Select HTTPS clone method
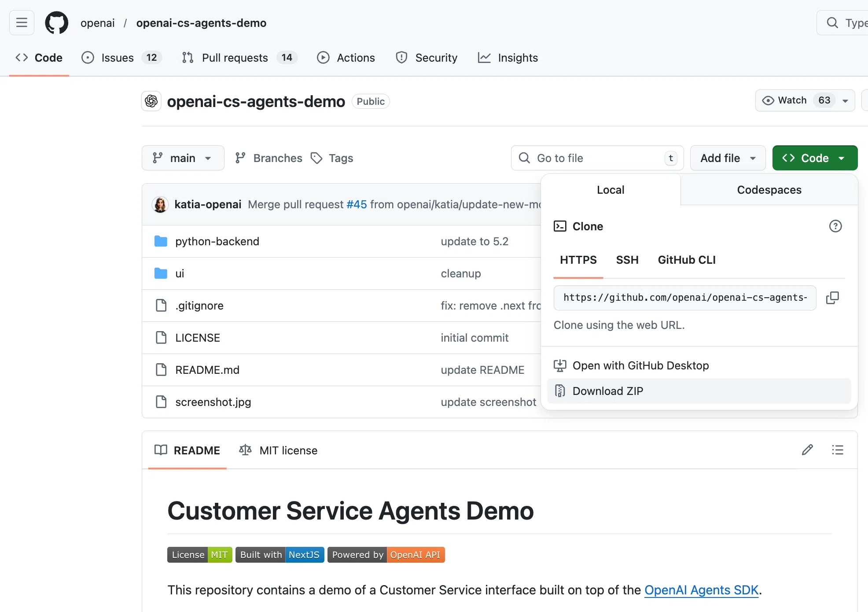Image resolution: width=868 pixels, height=612 pixels. [x=578, y=260]
